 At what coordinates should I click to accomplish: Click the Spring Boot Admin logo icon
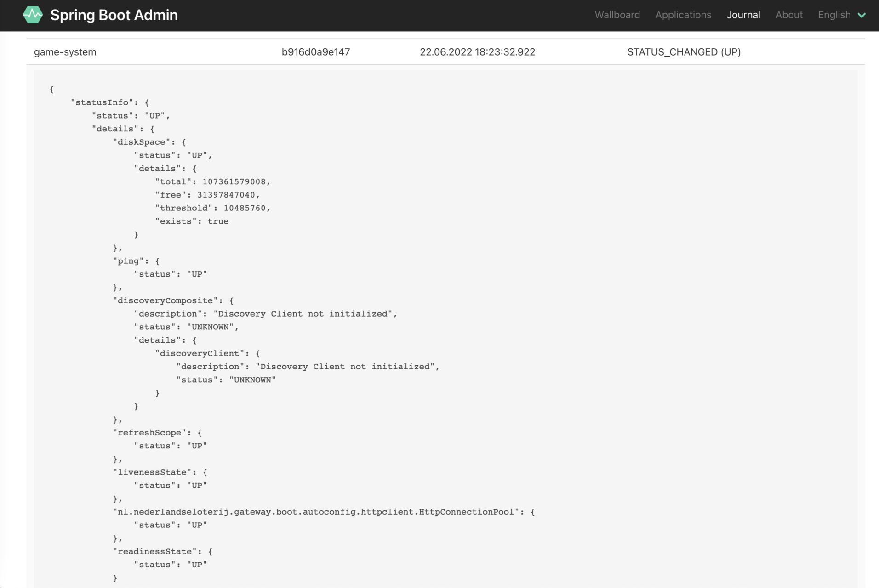pos(33,14)
